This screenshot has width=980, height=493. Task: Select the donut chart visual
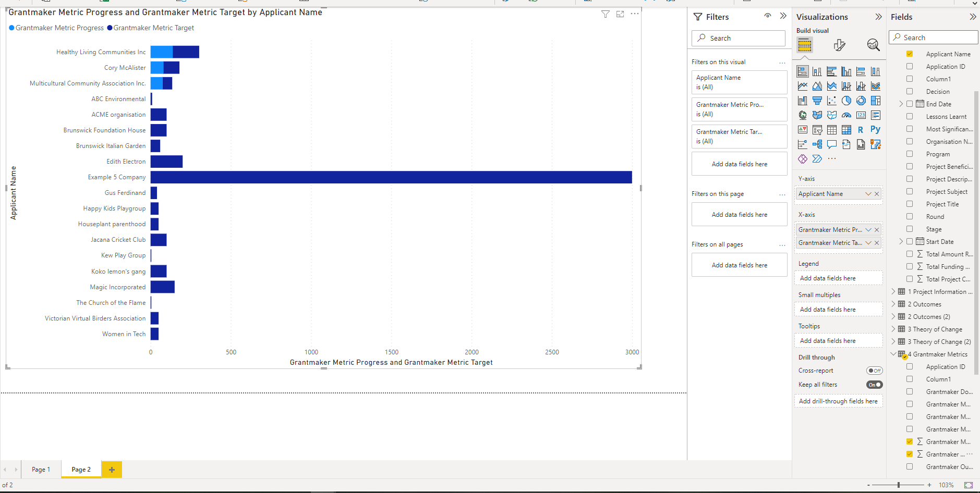point(861,101)
